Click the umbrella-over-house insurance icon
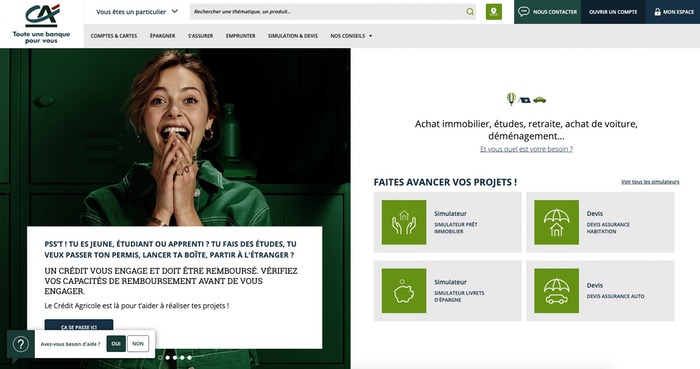The image size is (700, 369). coord(556,222)
